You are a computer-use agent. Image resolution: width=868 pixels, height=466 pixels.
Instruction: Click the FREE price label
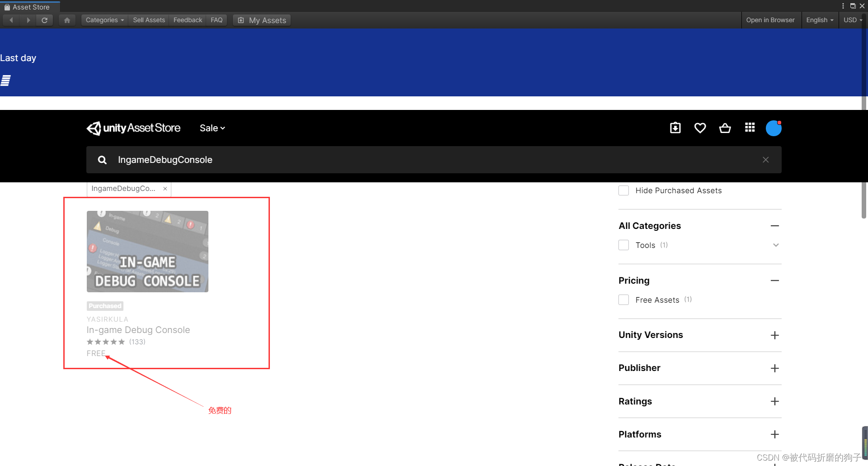tap(96, 353)
